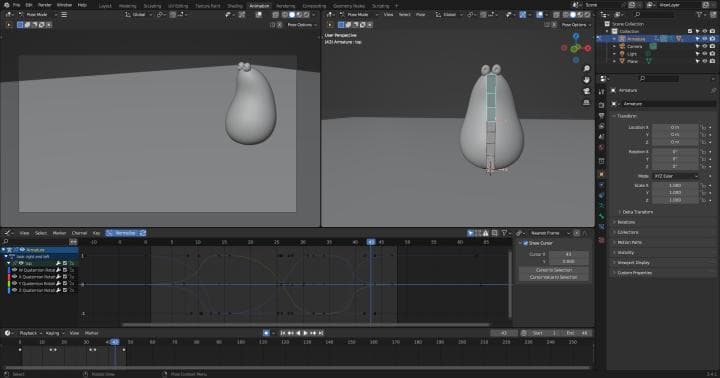Jump to previous keyframe in timeline
720x378 pixels.
point(291,333)
